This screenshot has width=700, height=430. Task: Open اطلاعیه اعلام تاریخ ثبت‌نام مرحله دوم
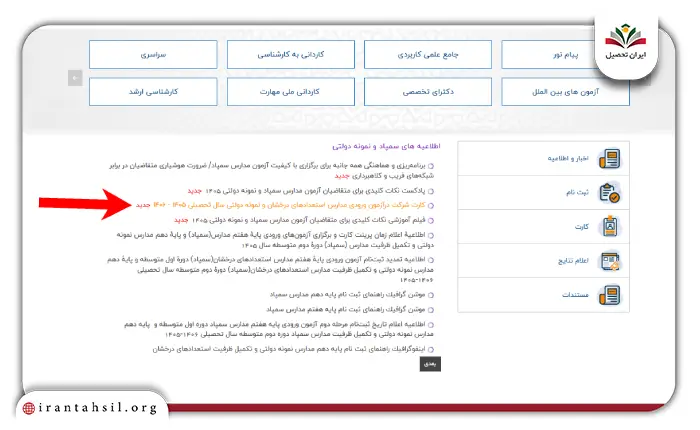click(x=279, y=329)
